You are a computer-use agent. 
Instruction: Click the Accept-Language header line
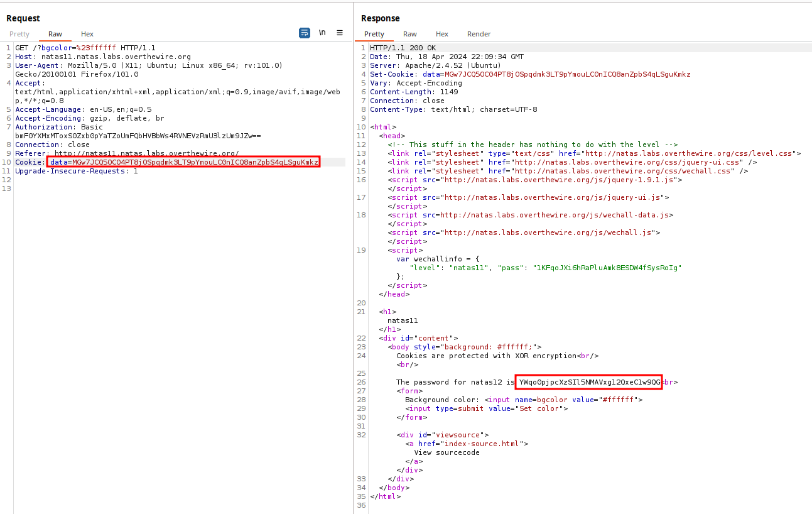point(83,109)
